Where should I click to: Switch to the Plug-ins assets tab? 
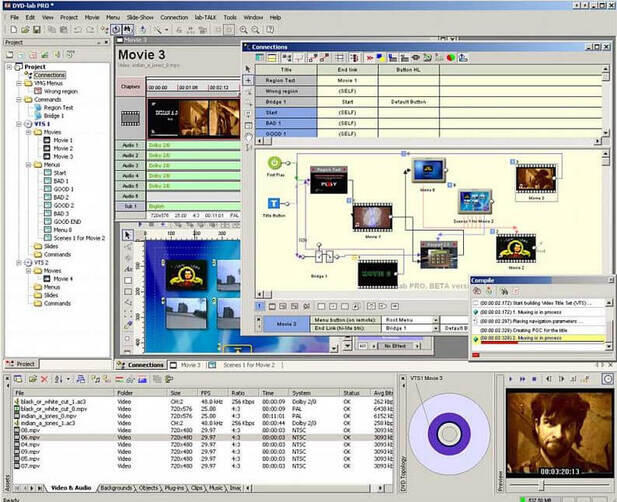[x=174, y=488]
